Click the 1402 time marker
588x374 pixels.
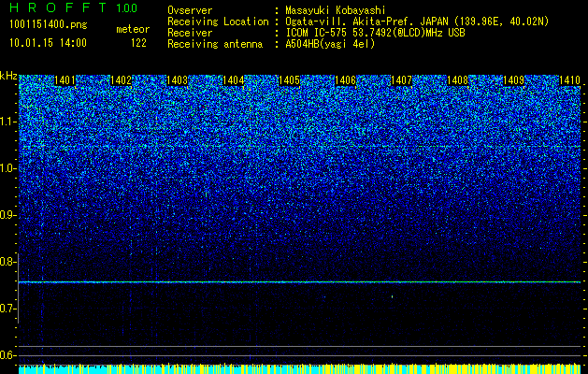122,80
